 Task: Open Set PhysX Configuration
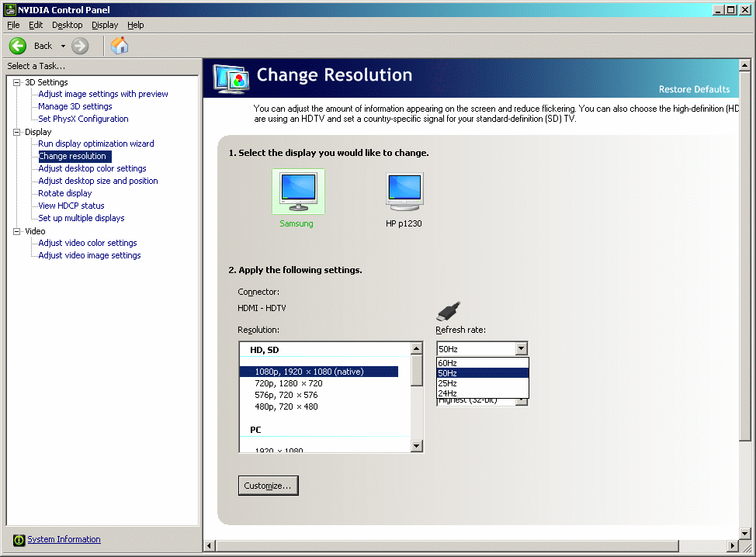pos(83,119)
